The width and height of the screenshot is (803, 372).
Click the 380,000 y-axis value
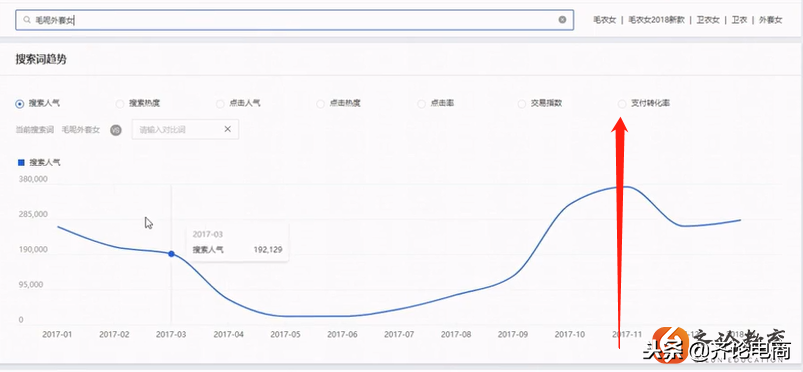click(x=33, y=179)
